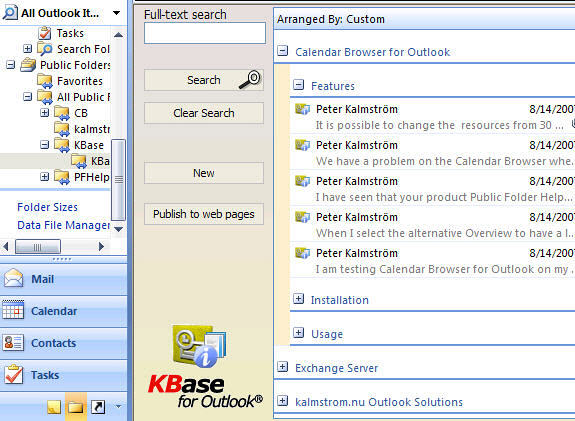
Task: Open the Folder Sizes link
Action: point(47,207)
